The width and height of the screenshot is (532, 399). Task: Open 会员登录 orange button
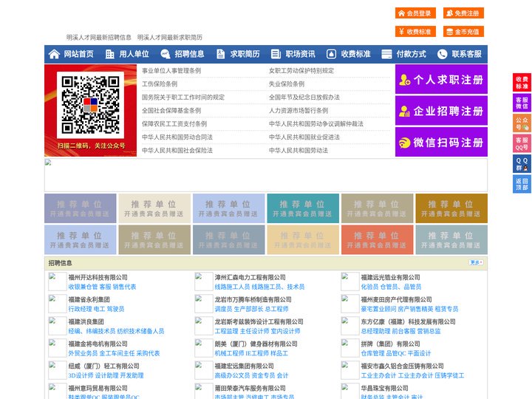(x=415, y=13)
